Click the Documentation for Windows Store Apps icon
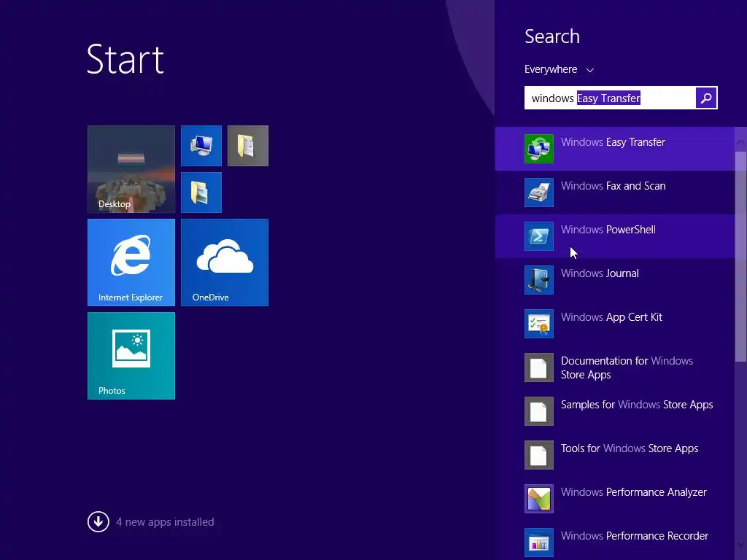This screenshot has width=747, height=560. 539,367
